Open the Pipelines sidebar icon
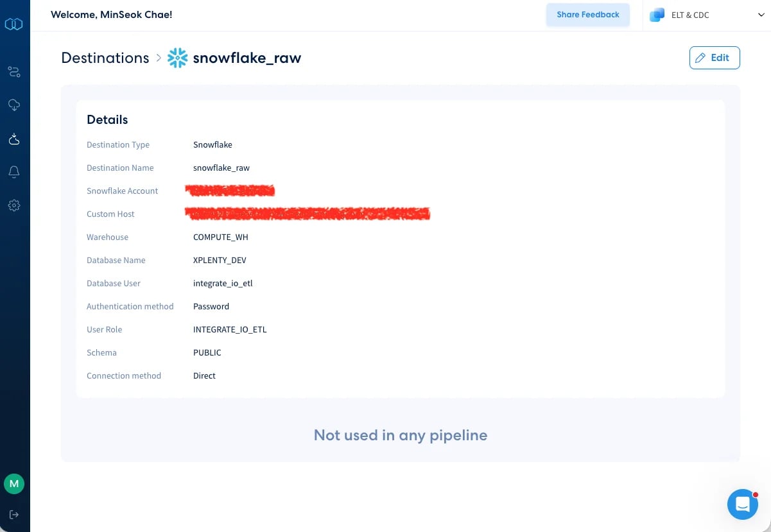This screenshot has height=532, width=771. tap(14, 72)
